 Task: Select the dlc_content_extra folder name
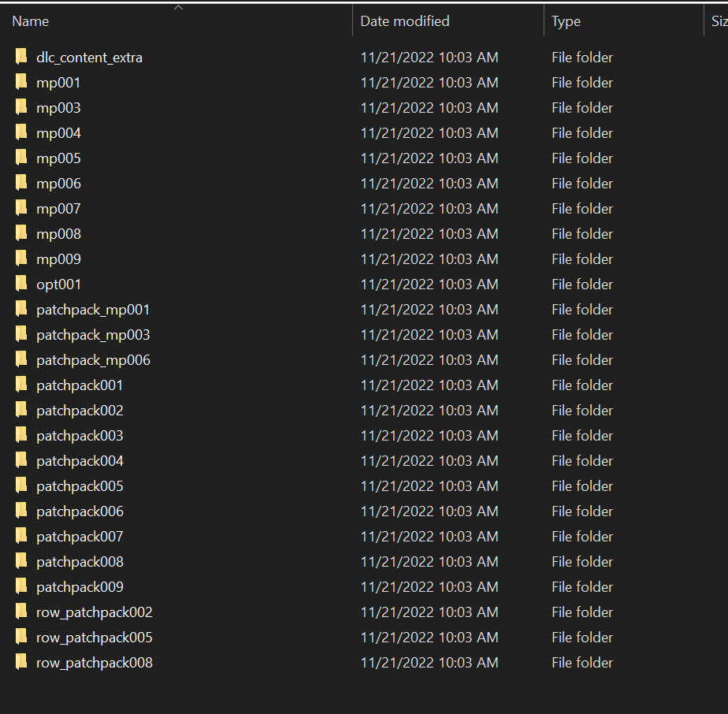[x=90, y=58]
